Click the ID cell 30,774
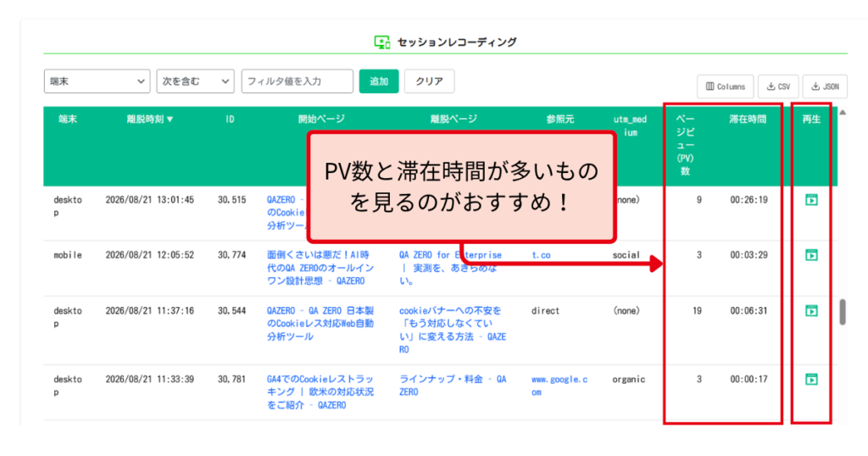868x456 pixels. tap(231, 255)
